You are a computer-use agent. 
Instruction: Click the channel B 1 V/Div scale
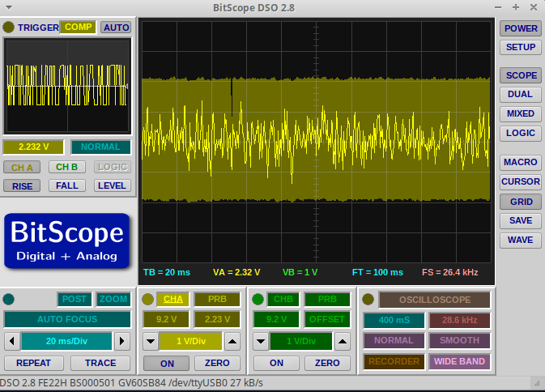(x=301, y=341)
